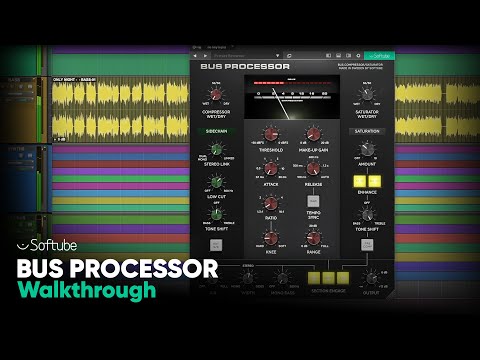Click the red LED gain reduction strip
Screen dimensions: 480x360
click(x=292, y=83)
